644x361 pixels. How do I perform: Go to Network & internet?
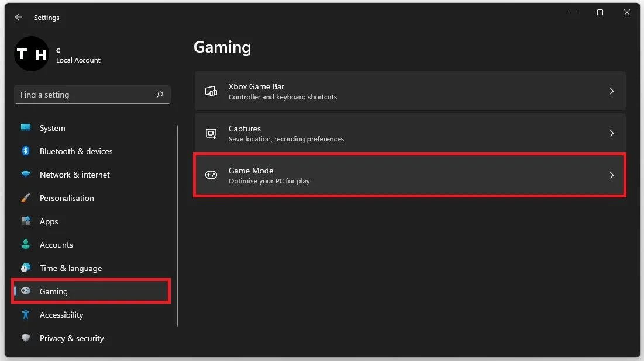91,175
